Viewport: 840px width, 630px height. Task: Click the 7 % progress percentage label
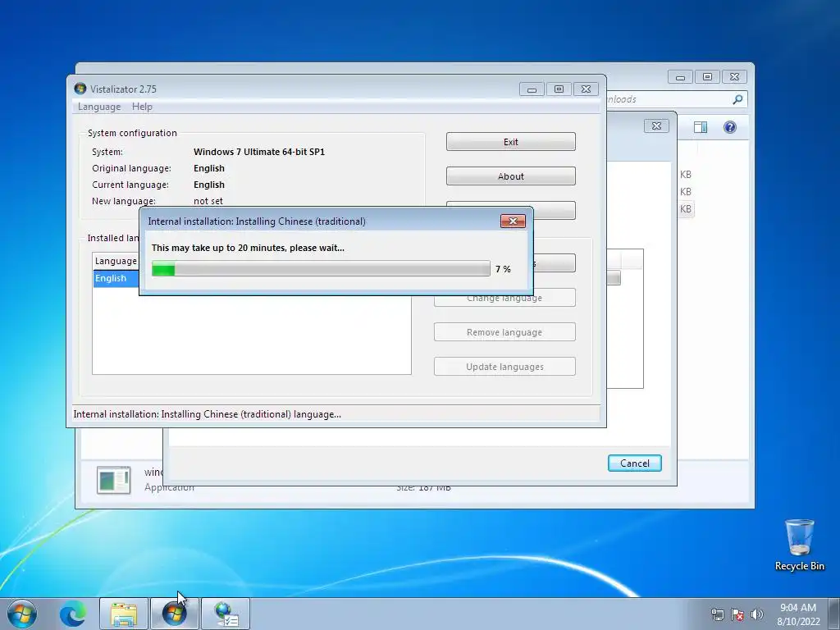click(503, 269)
